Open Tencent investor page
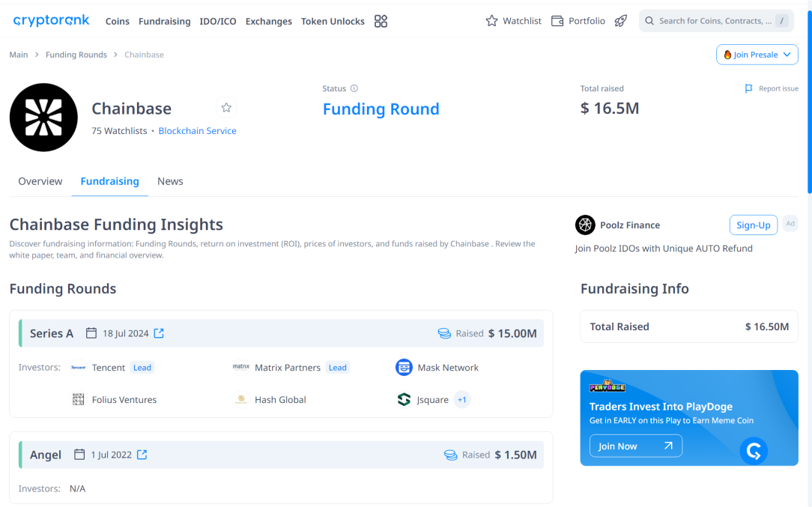Screen dimensions: 812x507 click(x=109, y=368)
